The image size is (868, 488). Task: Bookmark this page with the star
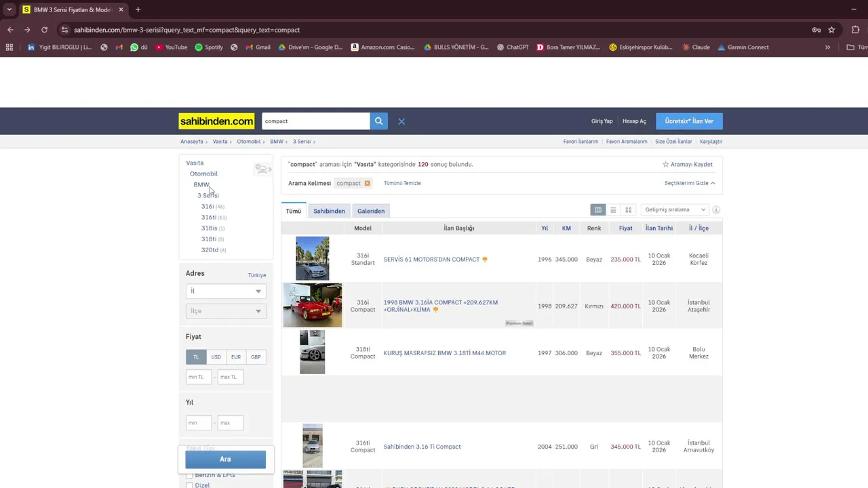pyautogui.click(x=831, y=30)
